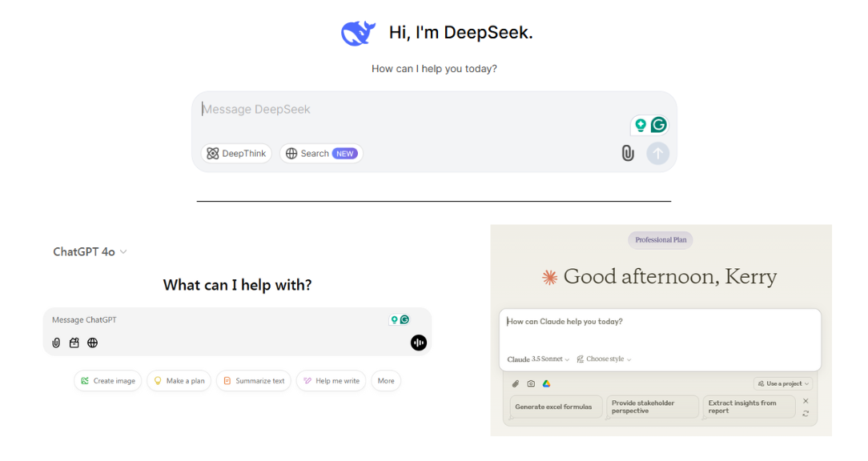Enable DeepThink mode in DeepSeek
This screenshot has height=461, width=868.
[x=236, y=153]
